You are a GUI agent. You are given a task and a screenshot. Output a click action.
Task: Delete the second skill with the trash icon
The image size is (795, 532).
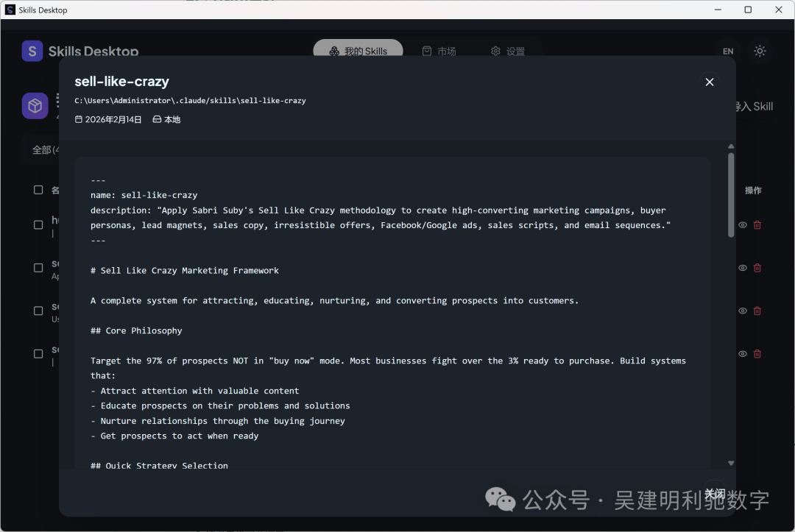pos(757,268)
